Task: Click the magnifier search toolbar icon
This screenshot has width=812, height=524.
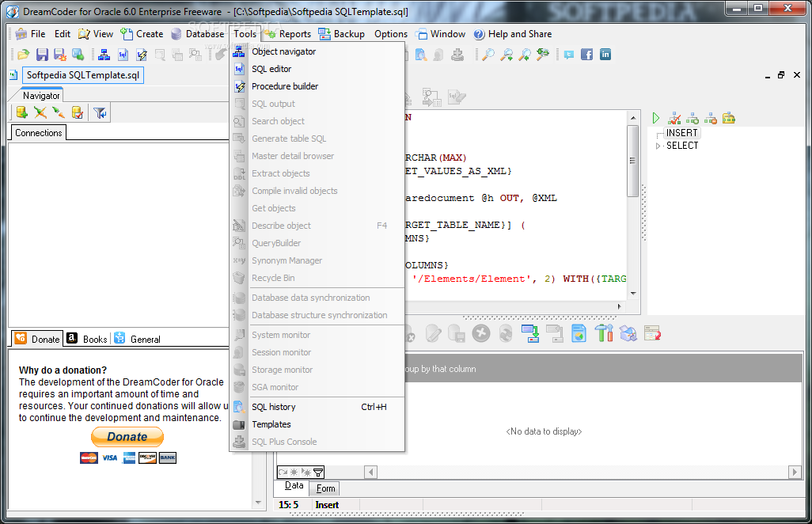Action: pyautogui.click(x=488, y=55)
